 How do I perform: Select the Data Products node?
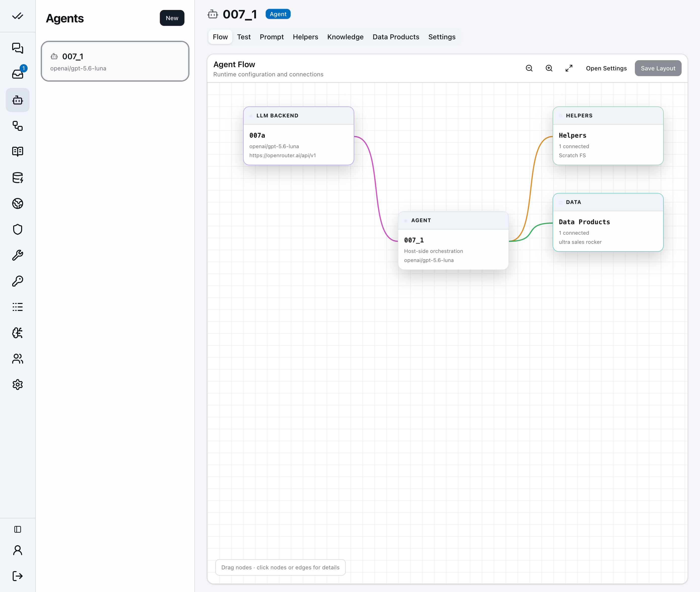(x=608, y=222)
